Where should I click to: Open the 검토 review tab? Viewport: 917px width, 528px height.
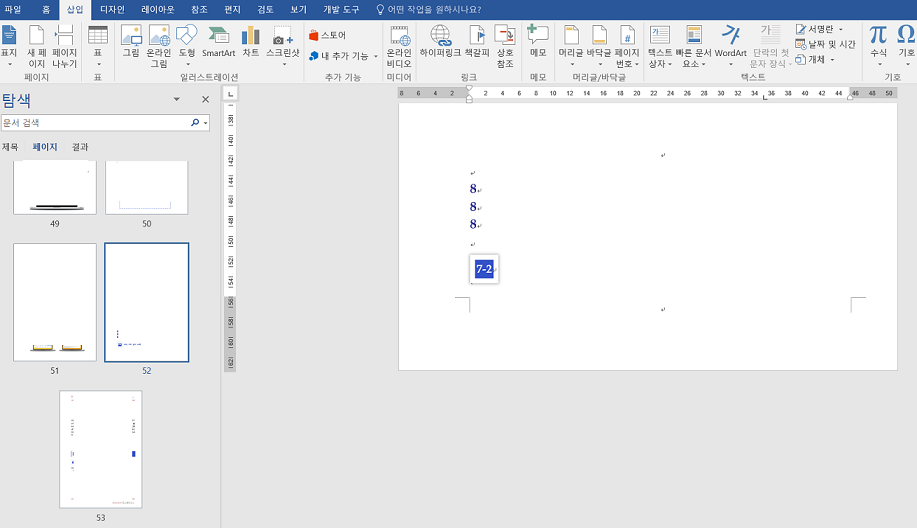tap(265, 9)
